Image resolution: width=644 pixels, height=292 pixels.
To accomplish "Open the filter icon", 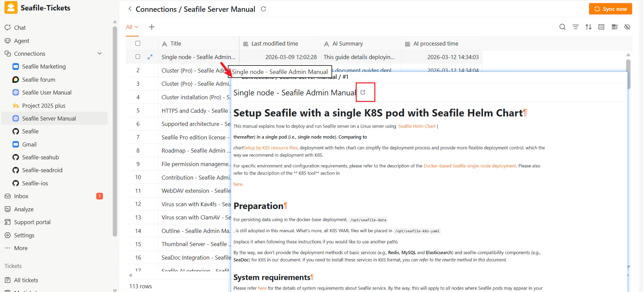I will pyautogui.click(x=575, y=27).
